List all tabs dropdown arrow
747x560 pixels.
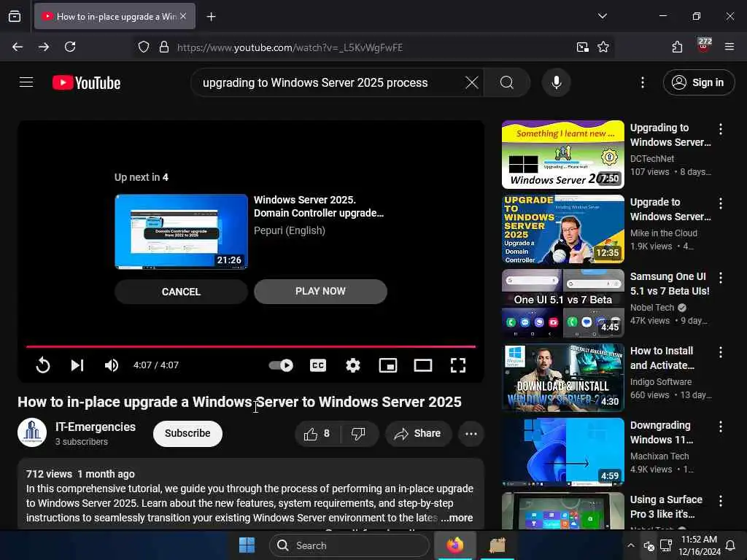[x=603, y=16]
